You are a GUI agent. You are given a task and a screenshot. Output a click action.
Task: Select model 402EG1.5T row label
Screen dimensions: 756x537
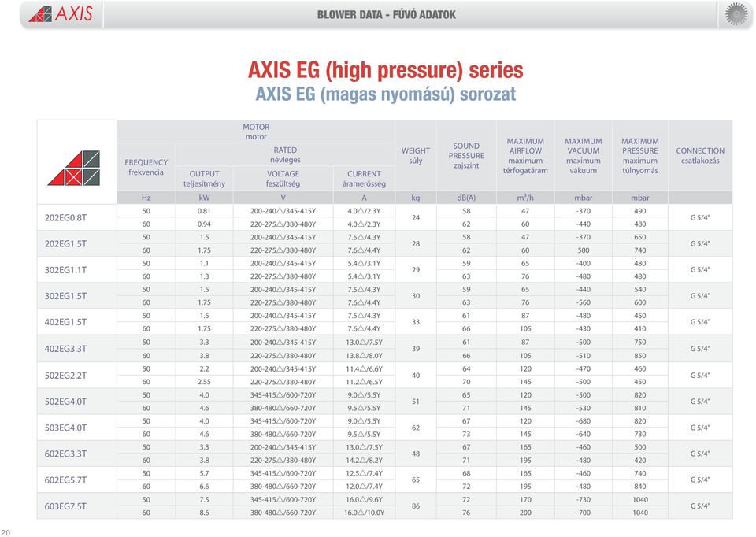[x=65, y=321]
